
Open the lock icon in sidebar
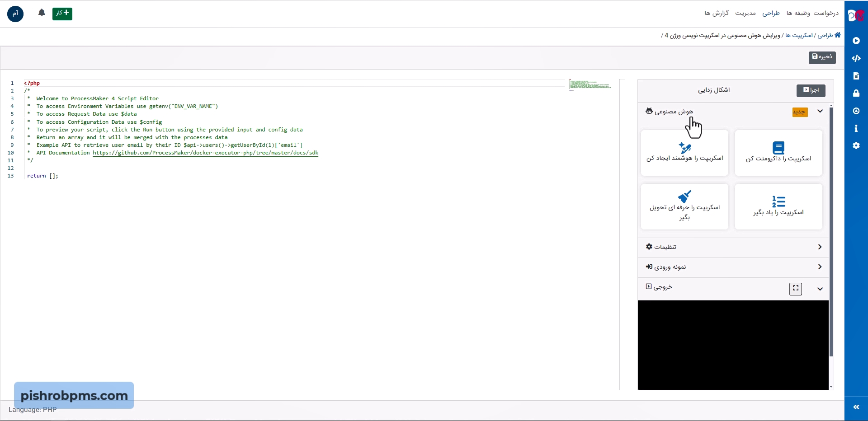click(x=856, y=94)
